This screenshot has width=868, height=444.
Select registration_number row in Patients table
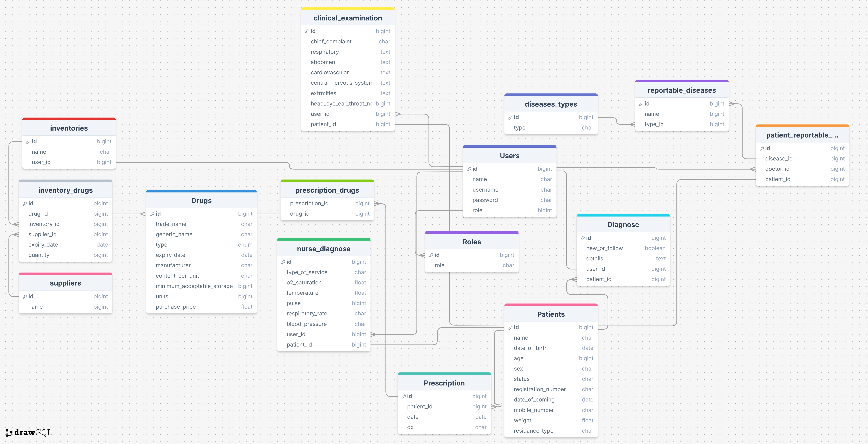coord(539,389)
